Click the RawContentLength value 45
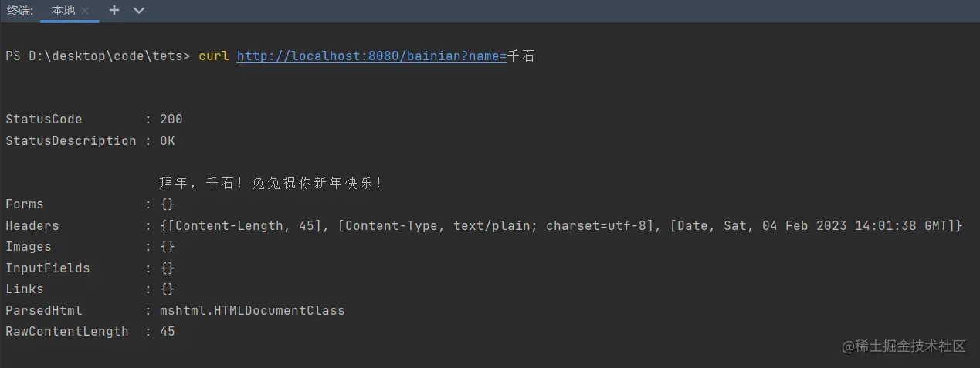Screen dimensions: 980x368 click(x=168, y=332)
